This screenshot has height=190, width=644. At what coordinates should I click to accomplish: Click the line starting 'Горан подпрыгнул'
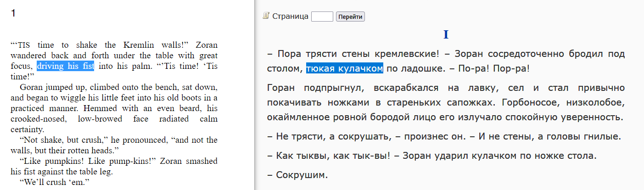tap(446, 88)
